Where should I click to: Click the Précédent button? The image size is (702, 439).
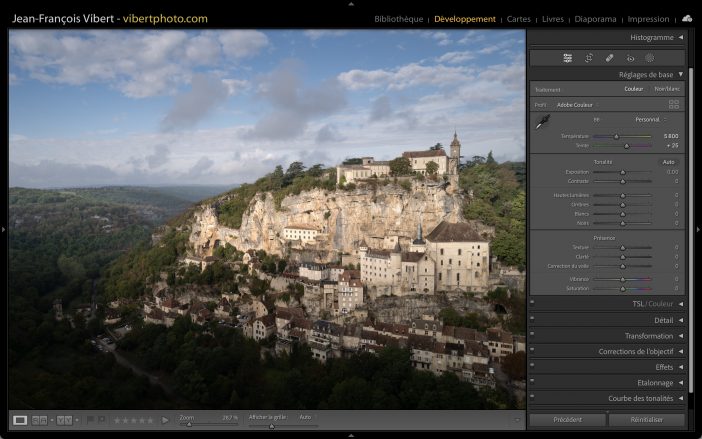coord(567,420)
